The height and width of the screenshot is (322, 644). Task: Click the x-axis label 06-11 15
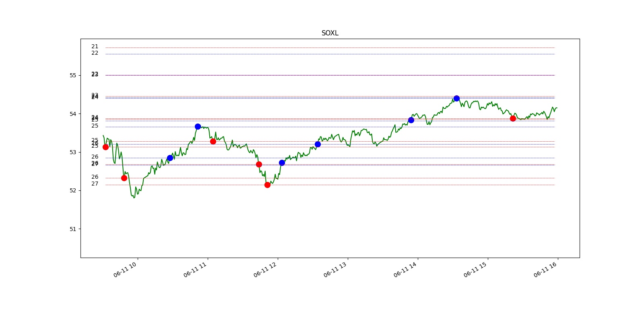coord(475,270)
